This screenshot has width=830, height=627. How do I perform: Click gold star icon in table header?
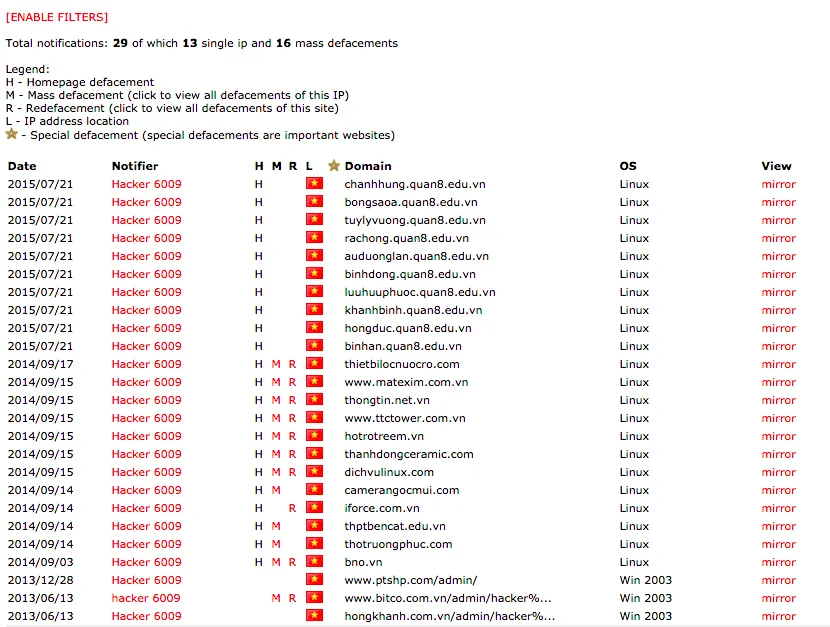334,166
